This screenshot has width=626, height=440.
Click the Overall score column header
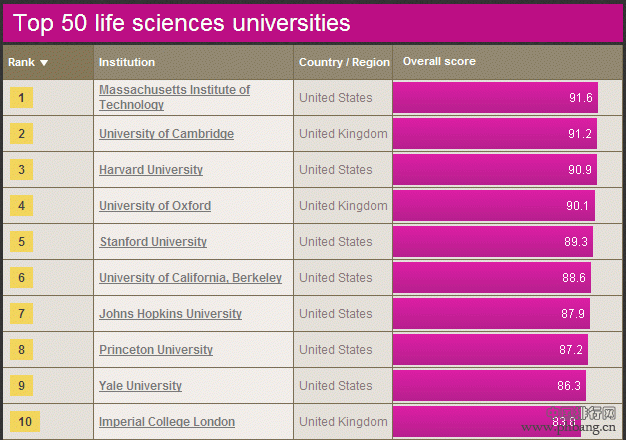click(x=439, y=61)
